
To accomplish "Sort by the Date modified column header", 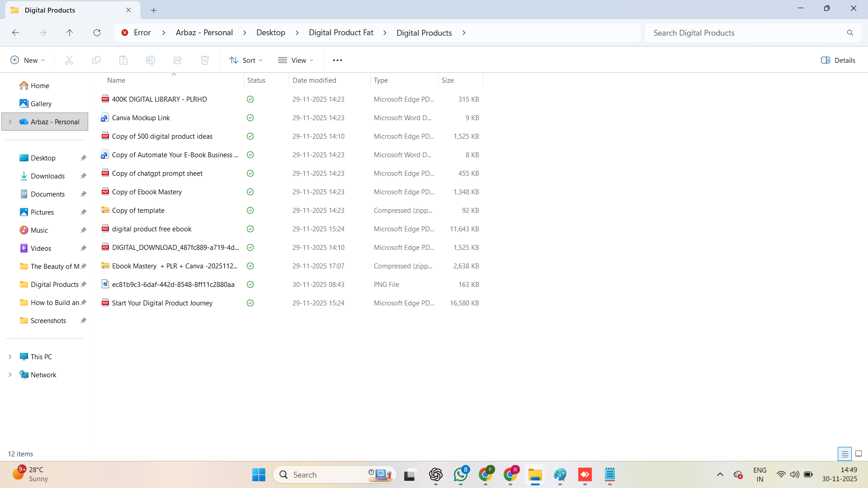I will 314,80.
